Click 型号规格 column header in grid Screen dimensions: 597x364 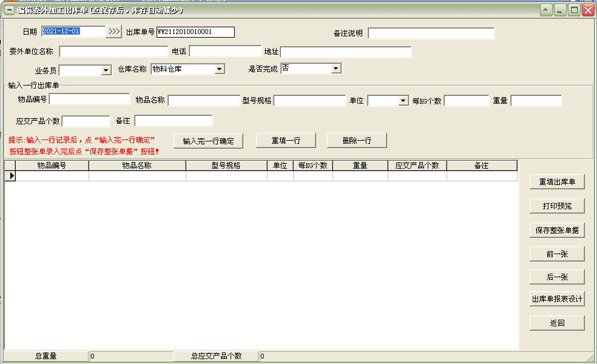pyautogui.click(x=226, y=166)
